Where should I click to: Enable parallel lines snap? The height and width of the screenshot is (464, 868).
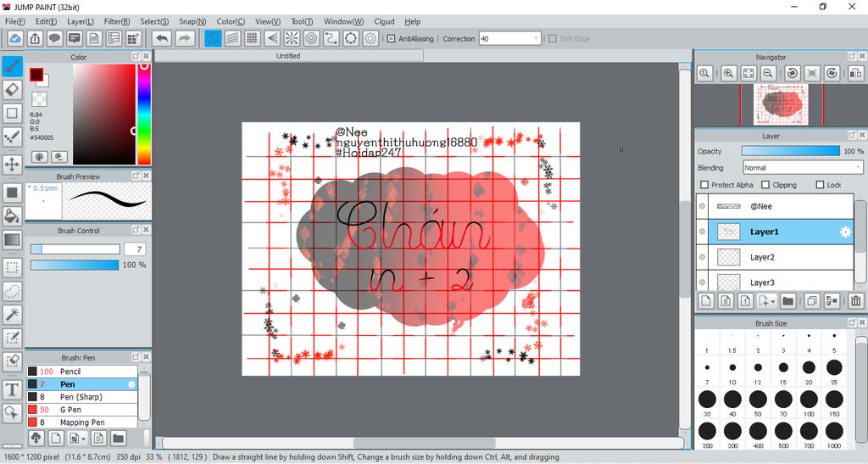[x=232, y=38]
